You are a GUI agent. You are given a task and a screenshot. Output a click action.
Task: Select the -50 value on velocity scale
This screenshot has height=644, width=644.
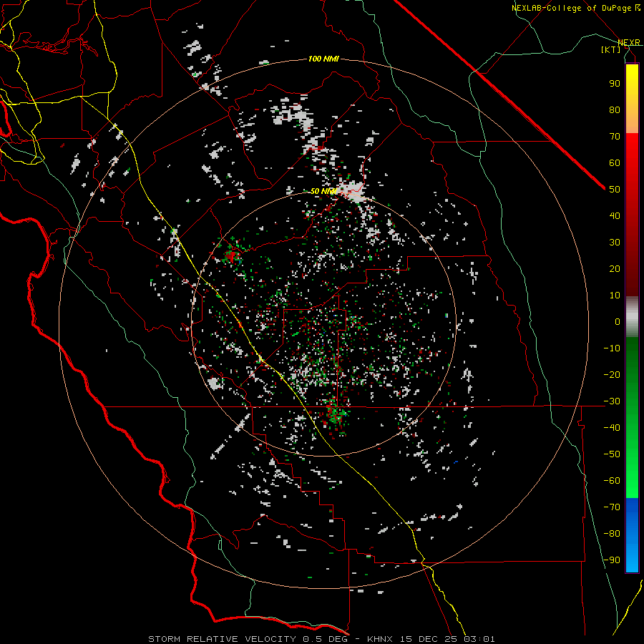612,454
